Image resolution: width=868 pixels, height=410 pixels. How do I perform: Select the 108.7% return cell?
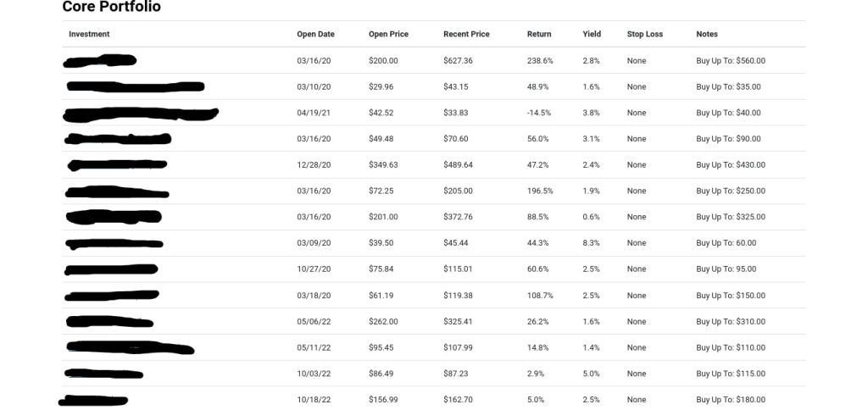pyautogui.click(x=540, y=296)
